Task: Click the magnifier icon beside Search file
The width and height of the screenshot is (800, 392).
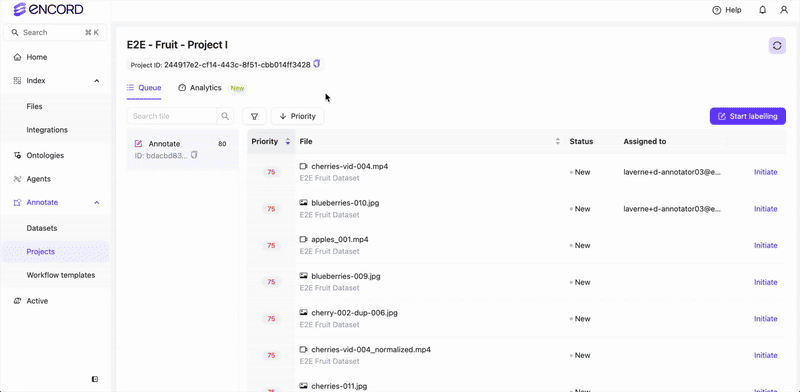Action: click(225, 116)
